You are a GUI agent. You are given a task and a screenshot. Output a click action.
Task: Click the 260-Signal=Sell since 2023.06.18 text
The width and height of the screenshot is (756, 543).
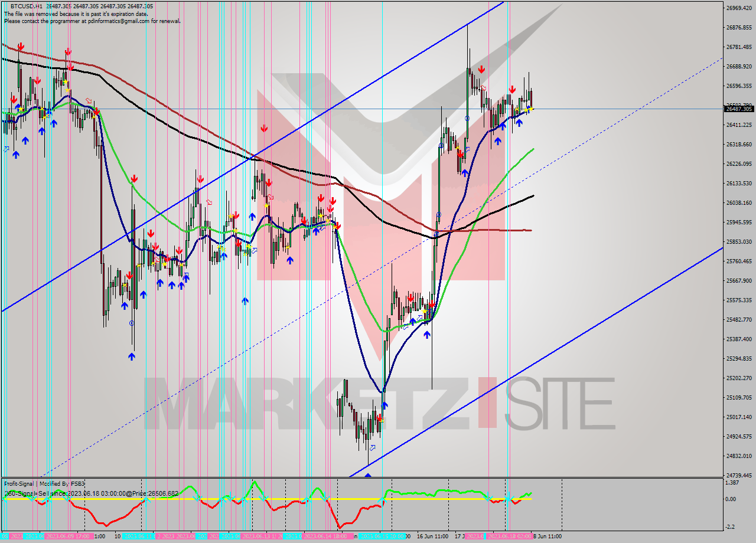point(91,493)
